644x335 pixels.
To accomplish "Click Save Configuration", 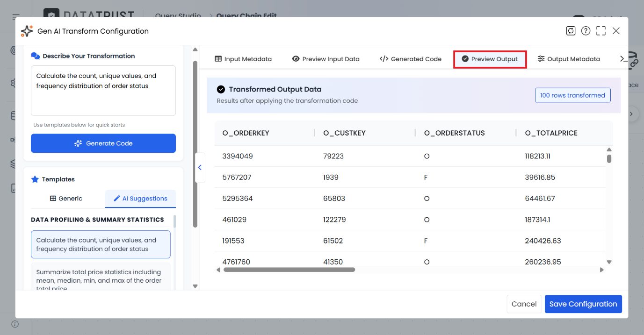I will point(583,304).
